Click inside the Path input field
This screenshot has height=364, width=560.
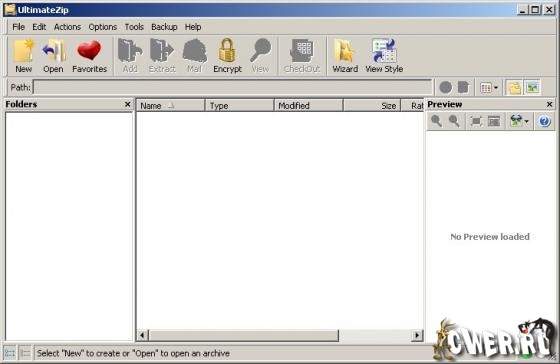click(232, 87)
